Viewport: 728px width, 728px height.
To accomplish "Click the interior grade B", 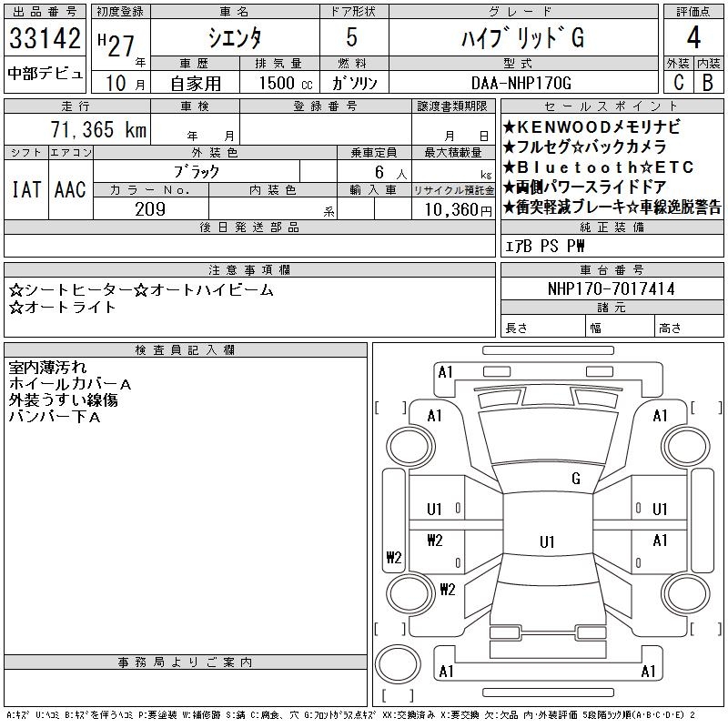I will click(x=708, y=82).
